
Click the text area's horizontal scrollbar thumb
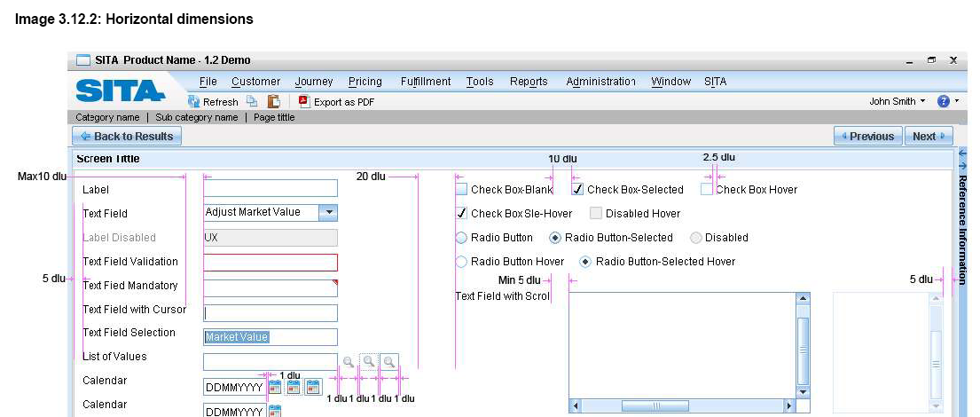click(x=655, y=405)
